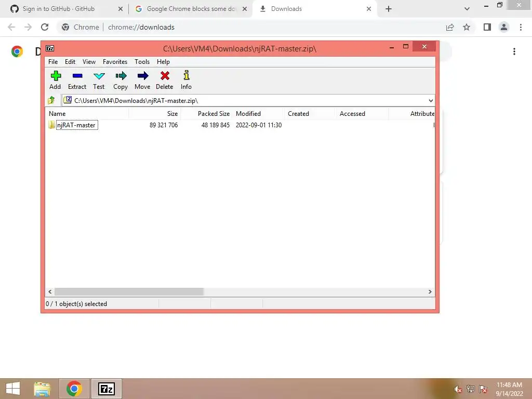Open Windows Start button
532x399 pixels.
tap(13, 389)
